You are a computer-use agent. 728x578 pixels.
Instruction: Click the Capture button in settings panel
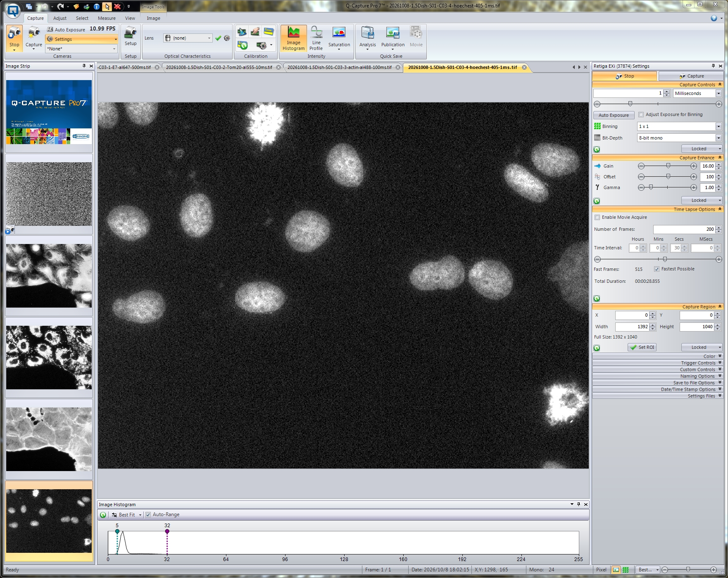[691, 76]
